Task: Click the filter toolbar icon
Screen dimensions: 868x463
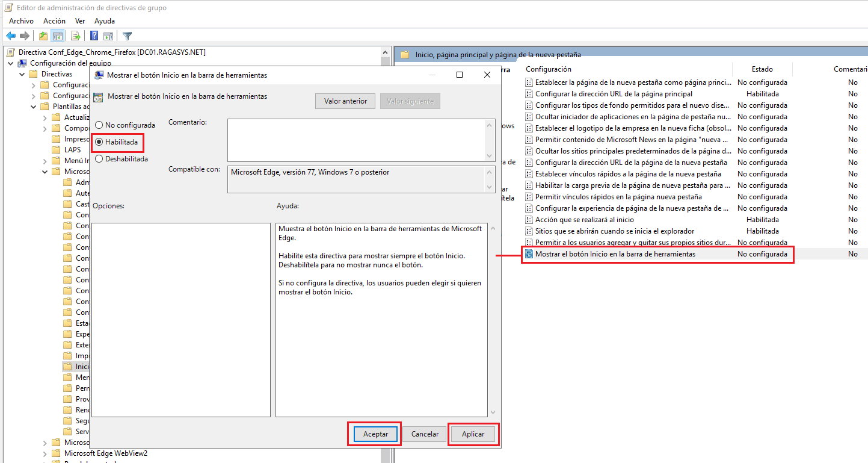Action: pos(128,36)
